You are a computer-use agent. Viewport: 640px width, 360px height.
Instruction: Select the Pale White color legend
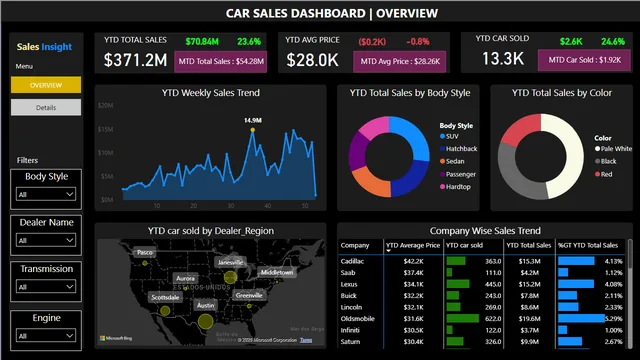613,149
